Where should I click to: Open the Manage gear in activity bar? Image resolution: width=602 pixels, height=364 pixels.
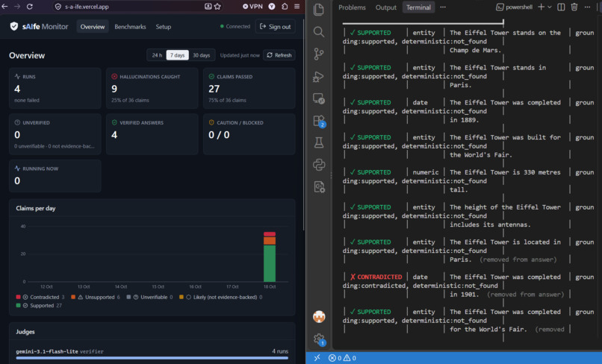(x=319, y=339)
